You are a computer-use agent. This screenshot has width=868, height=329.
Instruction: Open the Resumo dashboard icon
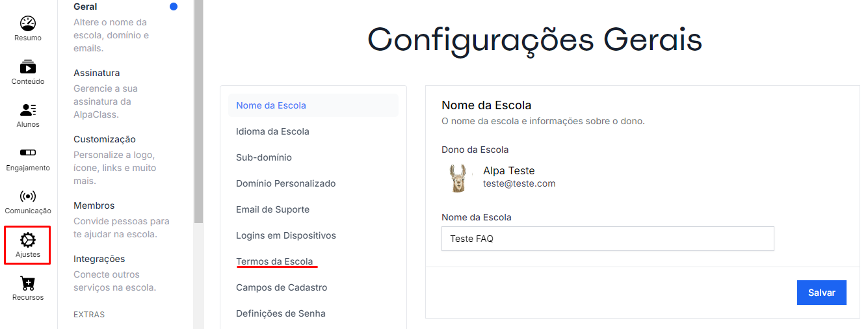(x=28, y=24)
